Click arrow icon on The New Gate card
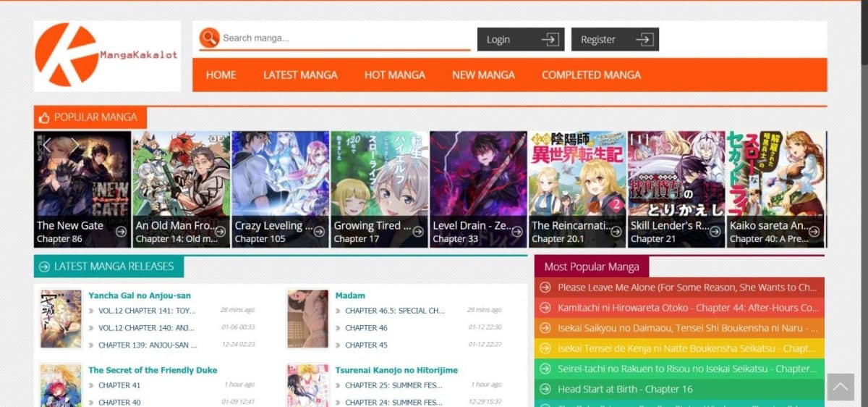Screen dimensions: 868x407 tap(121, 232)
